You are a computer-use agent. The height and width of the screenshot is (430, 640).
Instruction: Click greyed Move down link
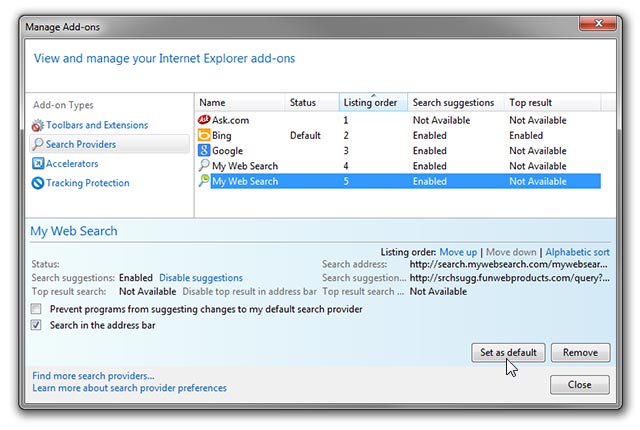[511, 252]
